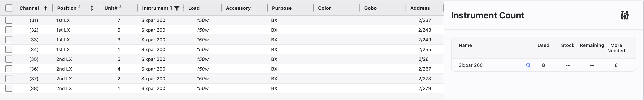Click the Purpose column header
644x100 pixels.
tap(281, 8)
